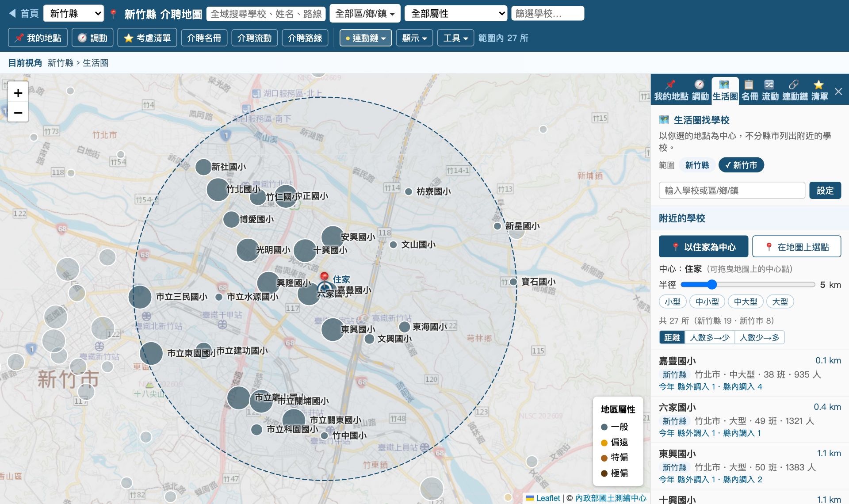Toggle the 中小型 size filter
Screen dimensions: 849x504
[707, 302]
